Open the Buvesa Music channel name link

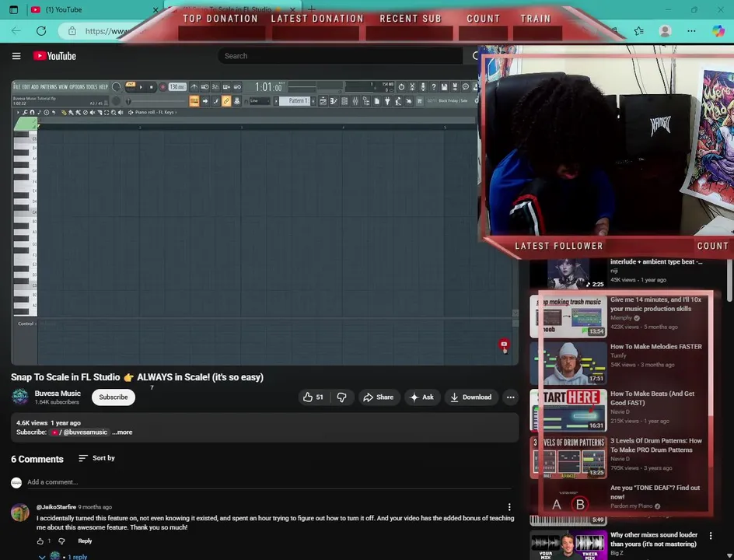point(58,394)
